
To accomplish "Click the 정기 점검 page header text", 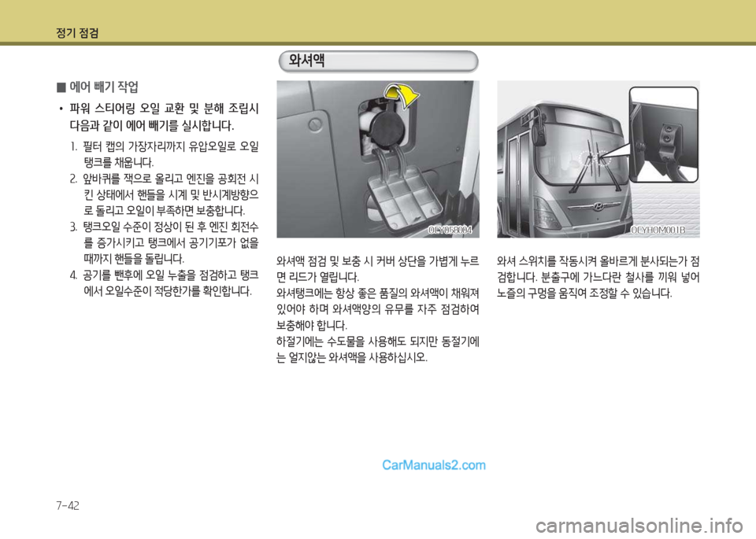I will pos(77,33).
